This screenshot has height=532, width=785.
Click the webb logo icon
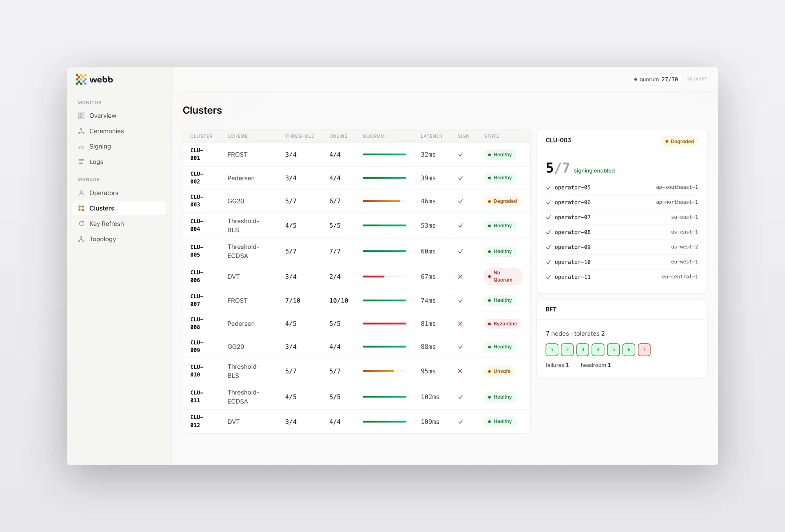point(81,79)
